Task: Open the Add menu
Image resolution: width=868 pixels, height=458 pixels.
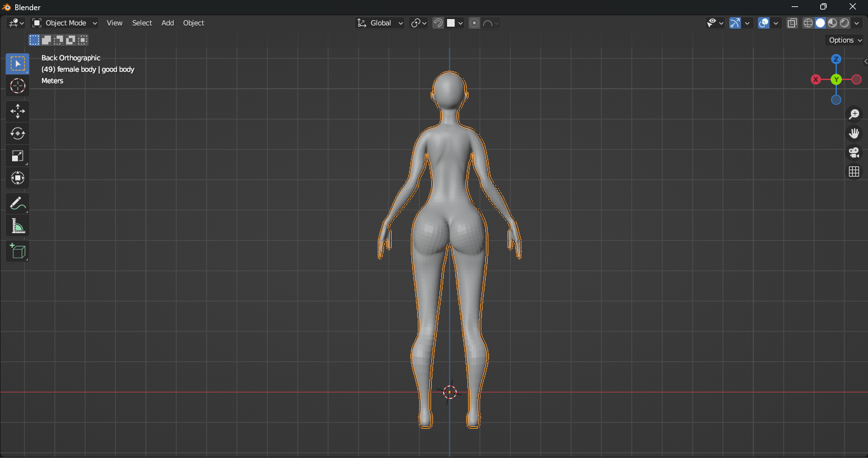Action: pos(167,23)
